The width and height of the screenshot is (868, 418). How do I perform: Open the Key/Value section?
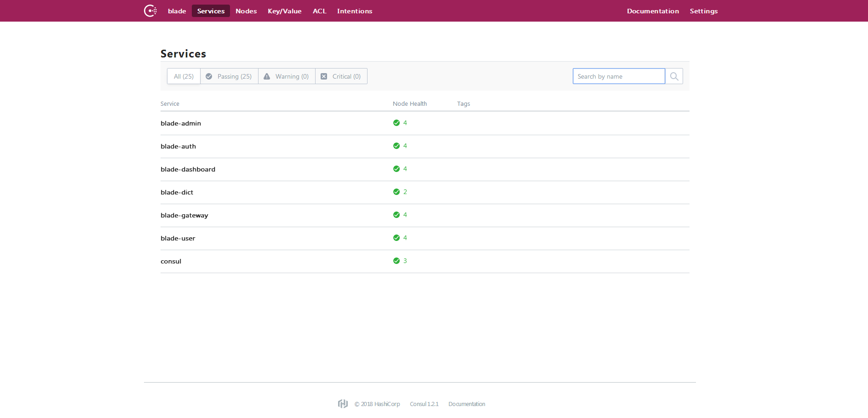pyautogui.click(x=285, y=11)
